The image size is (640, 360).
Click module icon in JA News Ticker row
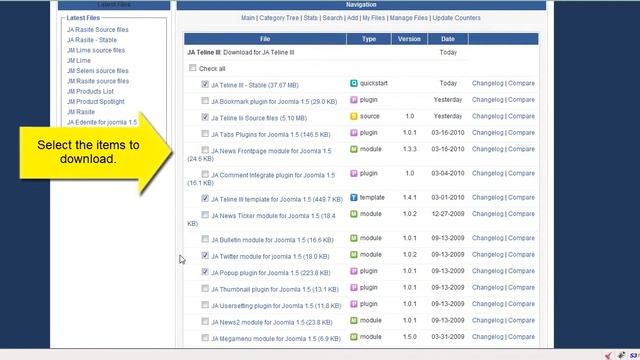354,214
